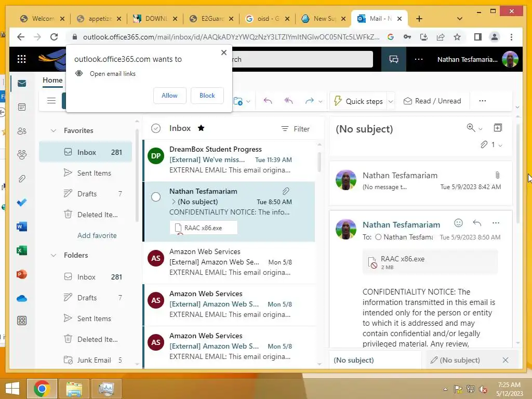Toggle Read / Unread status
Image resolution: width=532 pixels, height=399 pixels.
432,101
